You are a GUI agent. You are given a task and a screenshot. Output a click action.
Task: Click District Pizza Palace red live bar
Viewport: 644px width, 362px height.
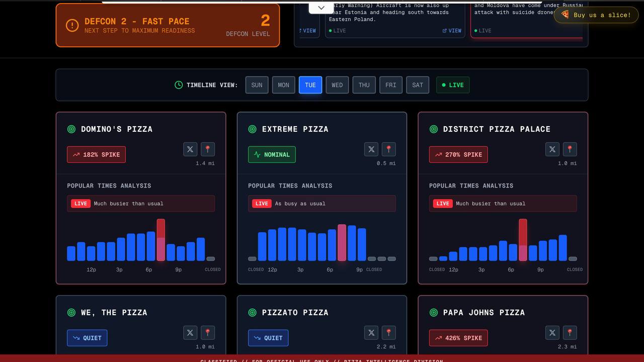(523, 240)
